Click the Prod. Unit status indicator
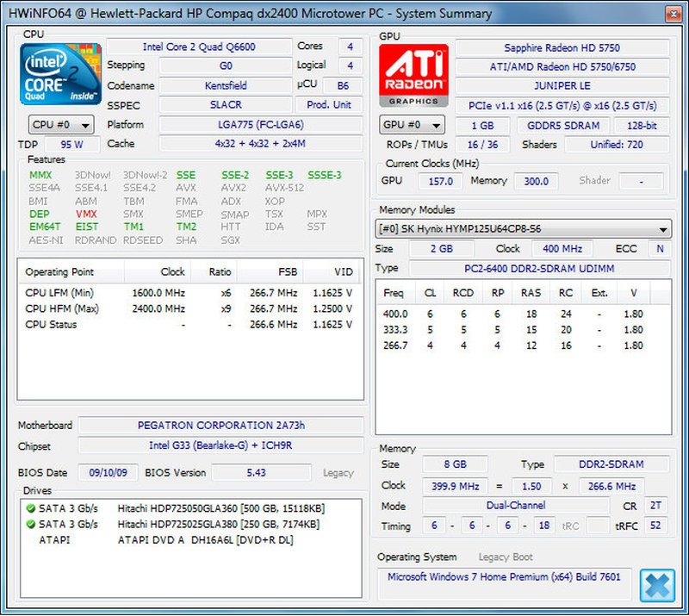Image resolution: width=689 pixels, height=616 pixels. (330, 104)
